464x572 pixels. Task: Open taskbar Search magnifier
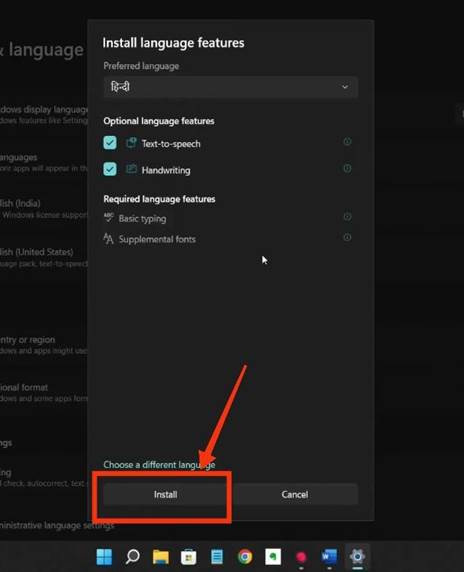click(x=132, y=557)
